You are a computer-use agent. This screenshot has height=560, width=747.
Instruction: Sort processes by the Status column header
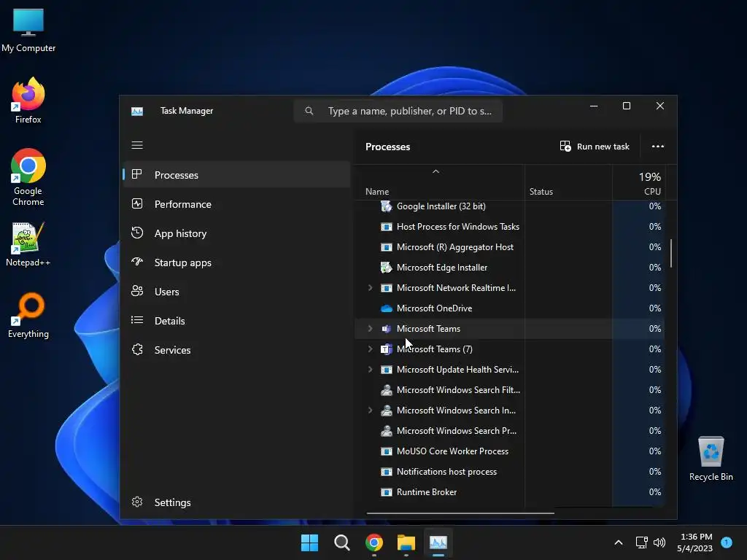point(541,192)
